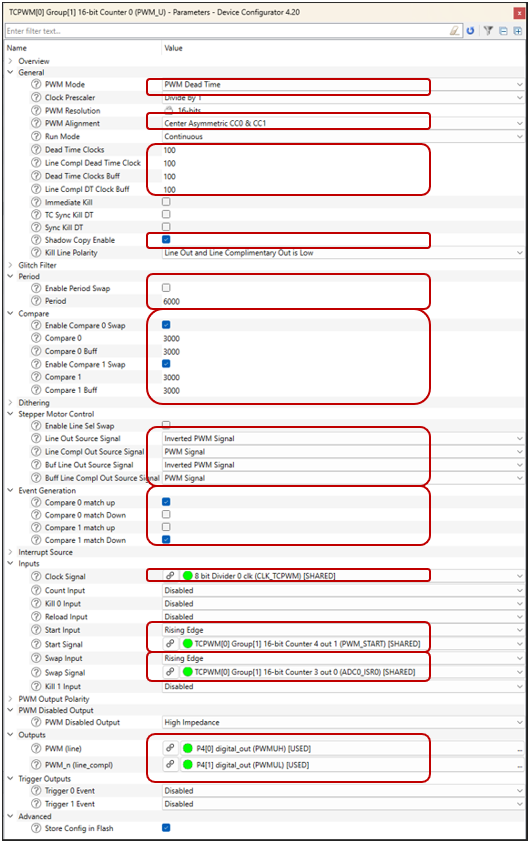Screen dimensions: 531x843
Task: Enable the Immediate Kill checkbox
Action: (166, 202)
